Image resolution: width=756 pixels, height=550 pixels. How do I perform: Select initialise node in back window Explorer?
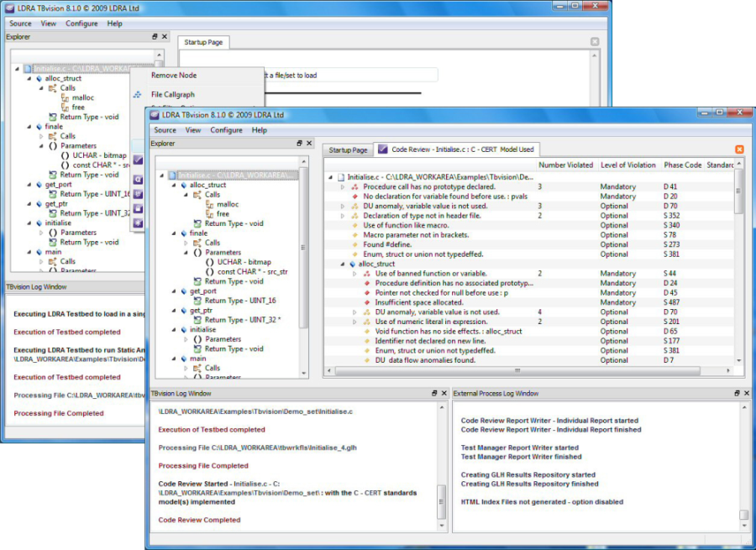click(x=58, y=223)
